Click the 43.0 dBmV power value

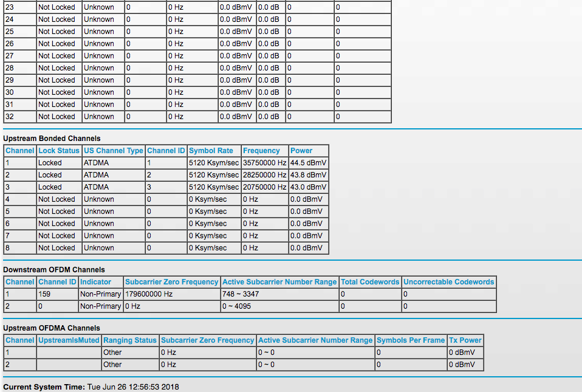click(308, 187)
